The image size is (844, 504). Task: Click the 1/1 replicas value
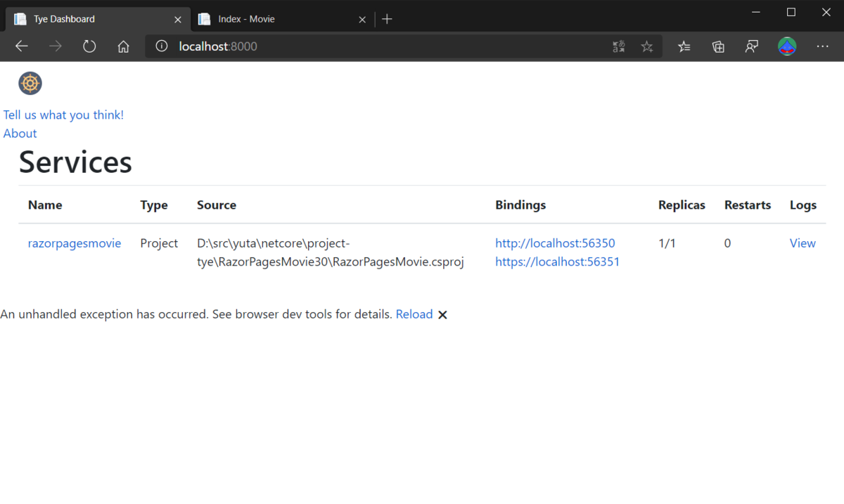(x=667, y=243)
